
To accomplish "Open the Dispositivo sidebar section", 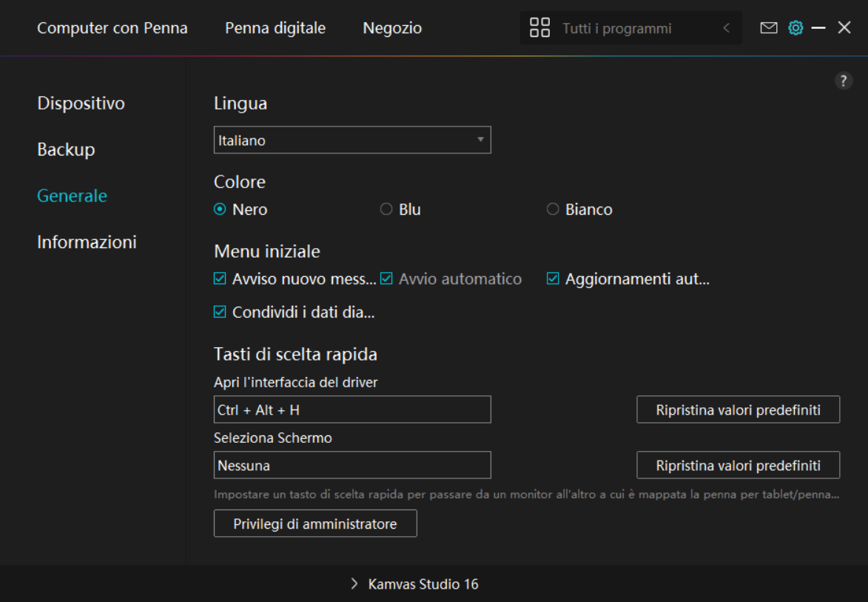I will pyautogui.click(x=81, y=103).
